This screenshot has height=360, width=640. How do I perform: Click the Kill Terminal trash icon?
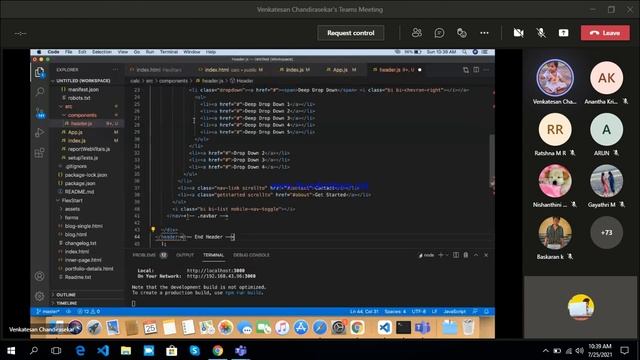point(466,255)
